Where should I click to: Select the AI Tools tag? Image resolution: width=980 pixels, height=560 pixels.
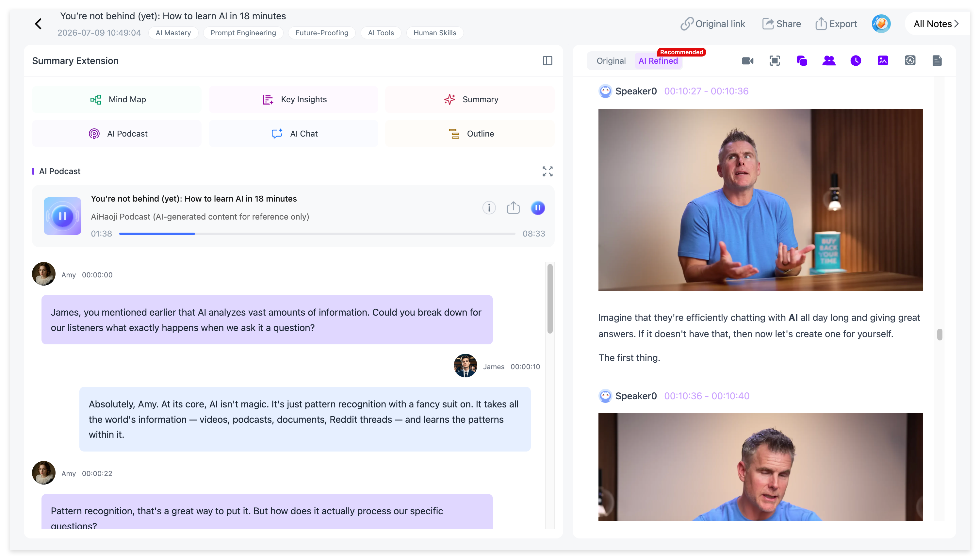pos(381,33)
